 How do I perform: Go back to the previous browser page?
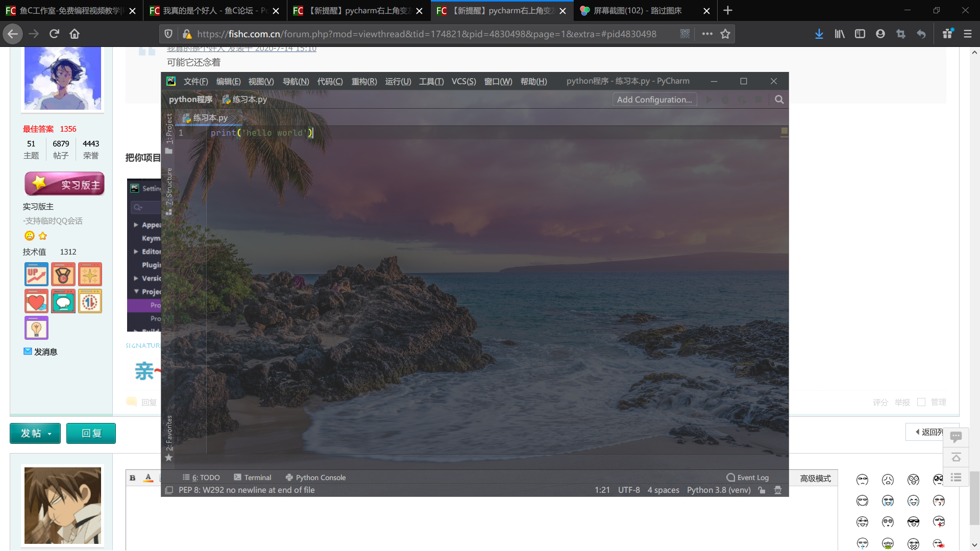[13, 34]
